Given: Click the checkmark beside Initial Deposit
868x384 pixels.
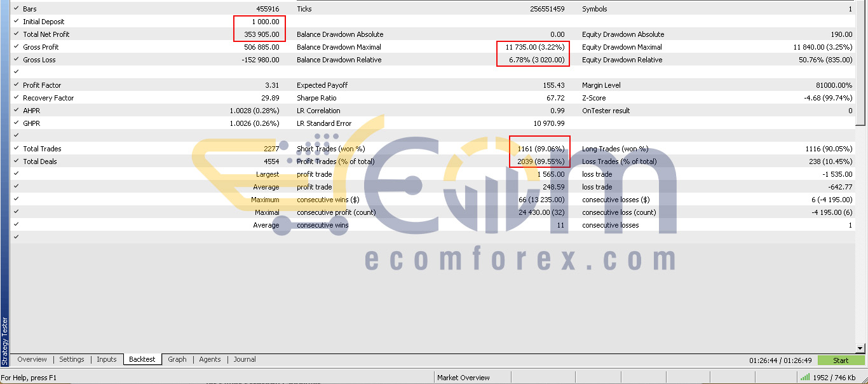Looking at the screenshot, I should pyautogui.click(x=16, y=22).
